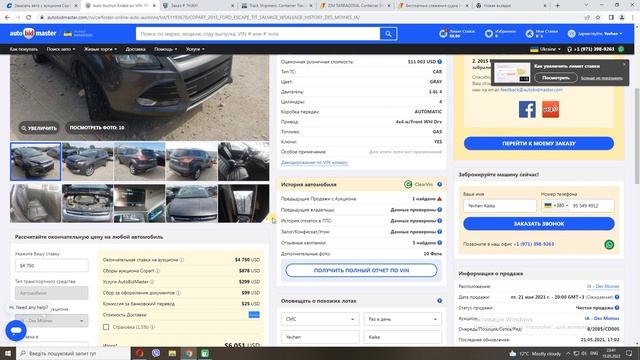Screen dimensions: 640x360
Task: Open Как покупать menu item
Action: tap(24, 49)
